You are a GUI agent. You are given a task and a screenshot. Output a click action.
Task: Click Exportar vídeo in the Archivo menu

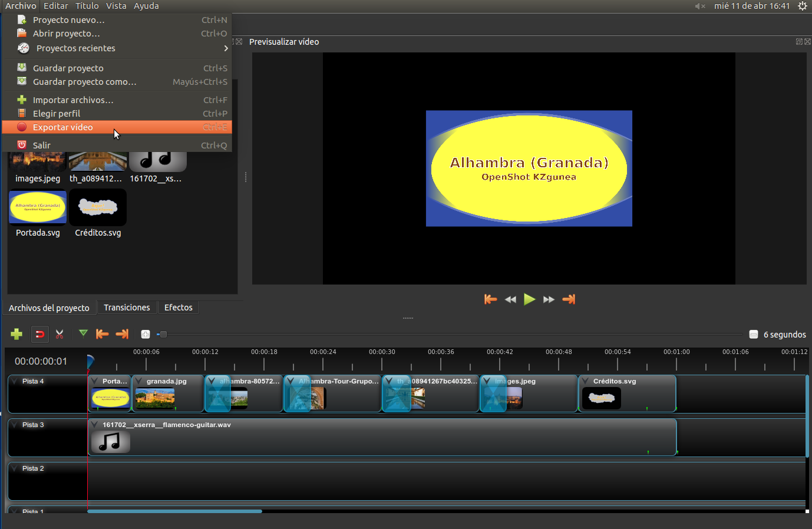coord(117,127)
